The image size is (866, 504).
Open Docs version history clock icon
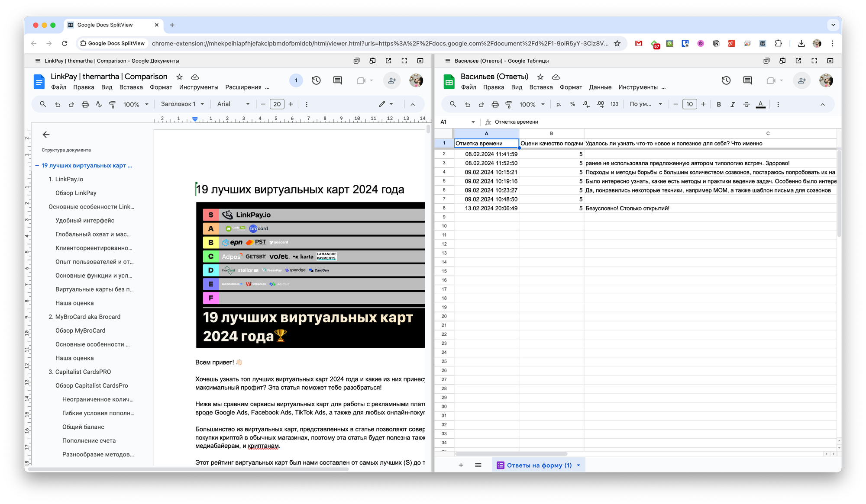(x=316, y=80)
